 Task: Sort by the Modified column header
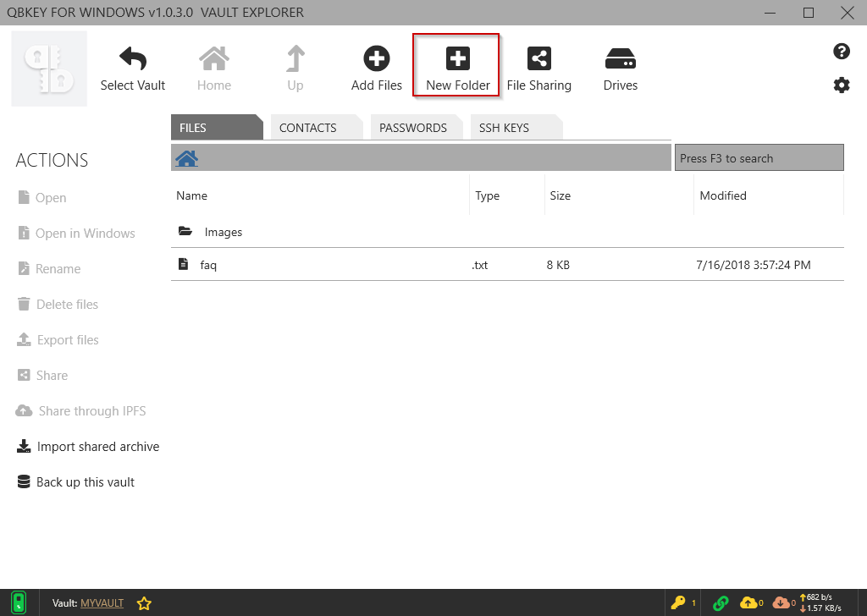723,195
